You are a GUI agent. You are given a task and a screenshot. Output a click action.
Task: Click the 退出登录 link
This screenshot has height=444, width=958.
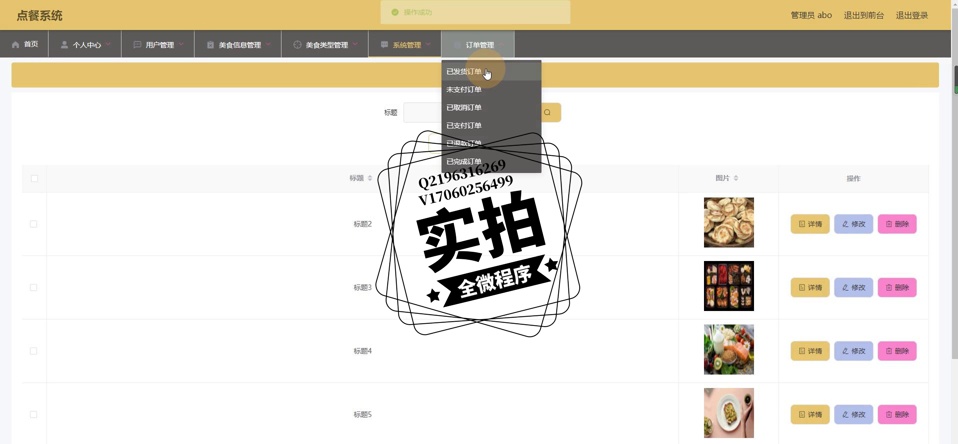click(911, 15)
